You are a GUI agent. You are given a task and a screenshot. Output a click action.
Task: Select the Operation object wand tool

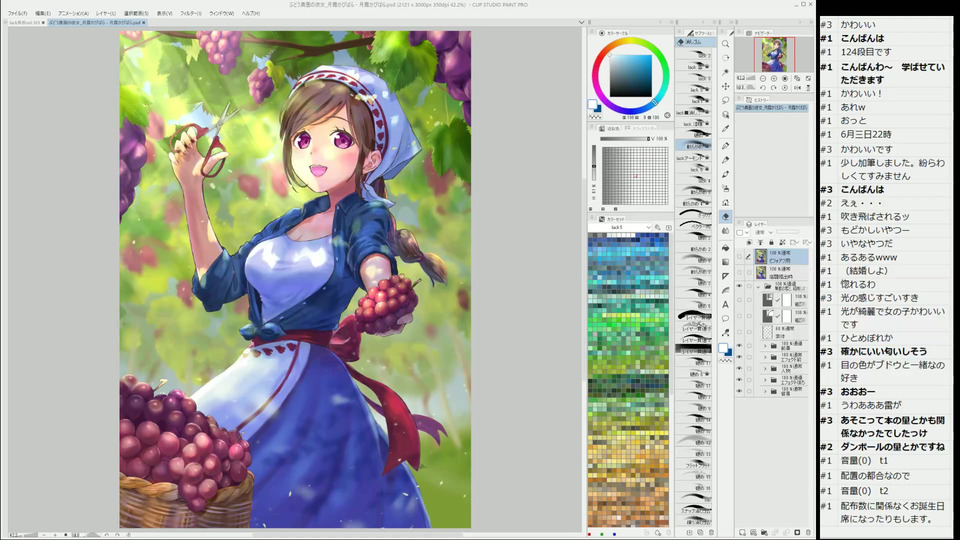[x=726, y=72]
